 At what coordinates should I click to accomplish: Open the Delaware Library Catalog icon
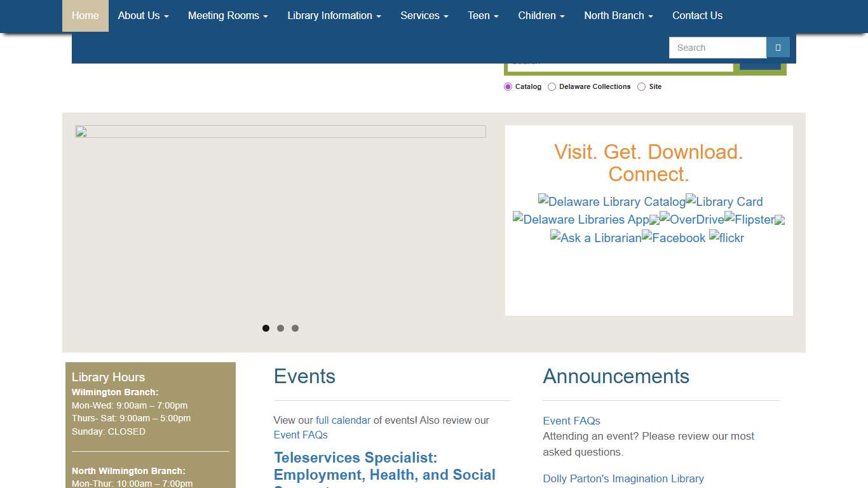[x=611, y=201]
